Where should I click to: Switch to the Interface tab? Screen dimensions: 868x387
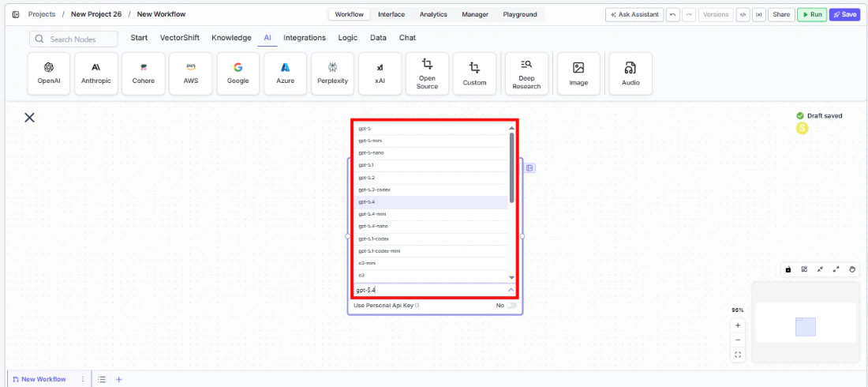[x=391, y=14]
